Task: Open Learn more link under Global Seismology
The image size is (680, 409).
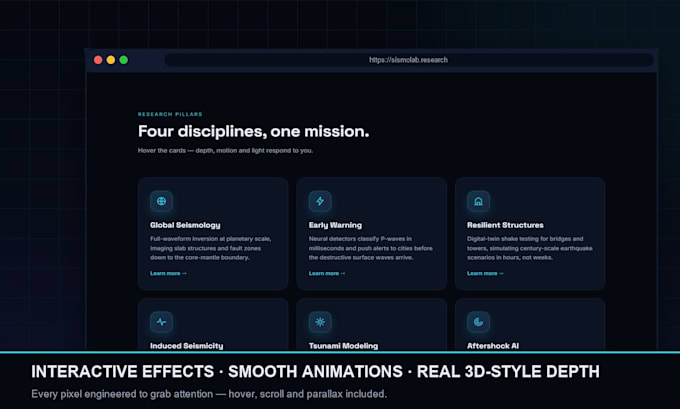Action: click(168, 273)
